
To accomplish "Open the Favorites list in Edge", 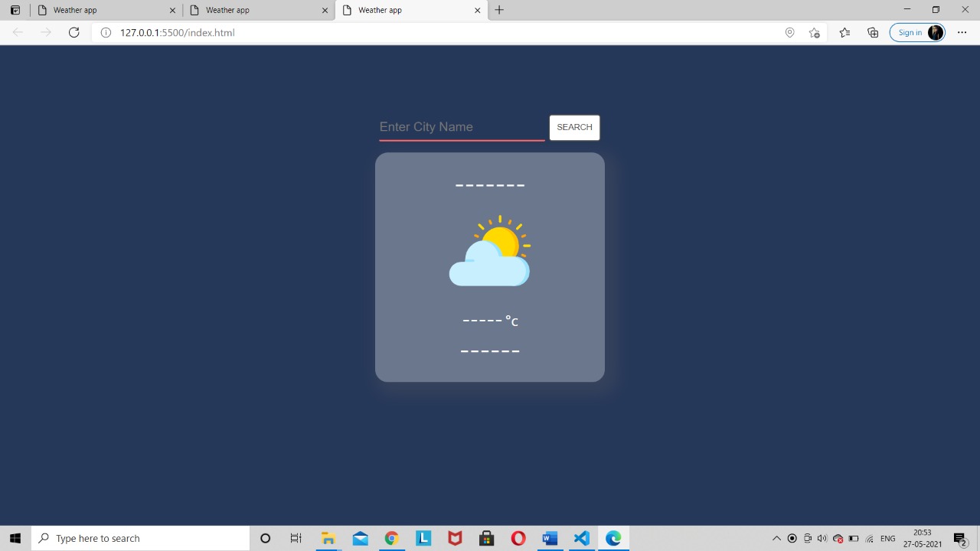I will tap(844, 32).
